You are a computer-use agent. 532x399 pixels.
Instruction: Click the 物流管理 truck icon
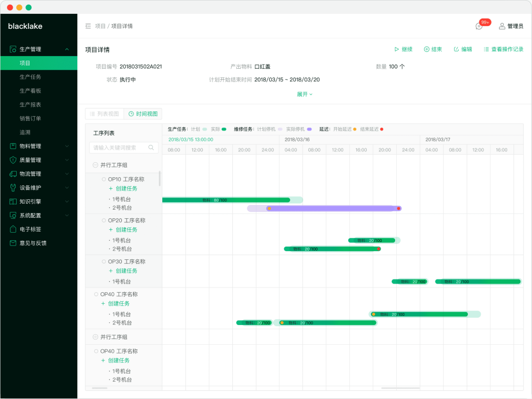tap(13, 174)
